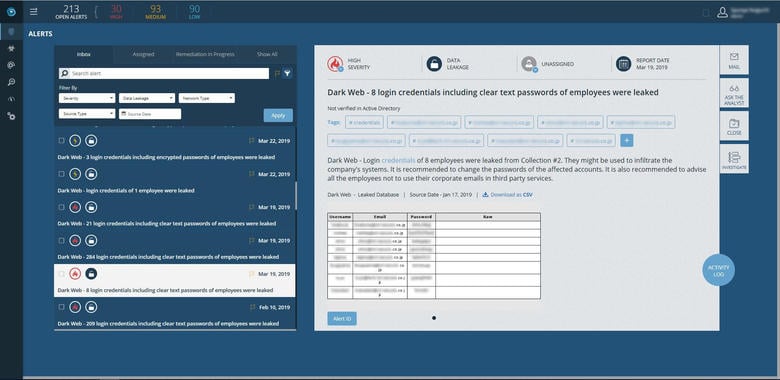Click the 90 Low alerts counter
Screen dimensions: 780x380
tap(195, 11)
